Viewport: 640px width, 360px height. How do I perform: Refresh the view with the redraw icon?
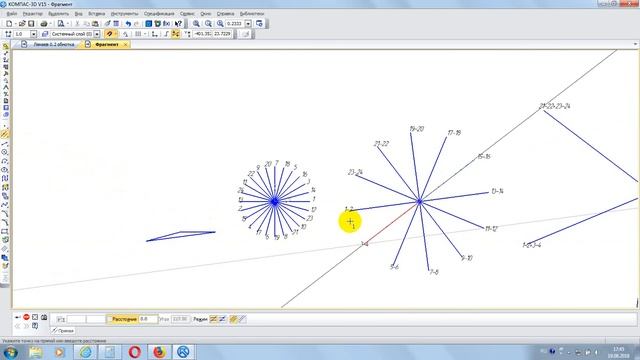pos(259,24)
